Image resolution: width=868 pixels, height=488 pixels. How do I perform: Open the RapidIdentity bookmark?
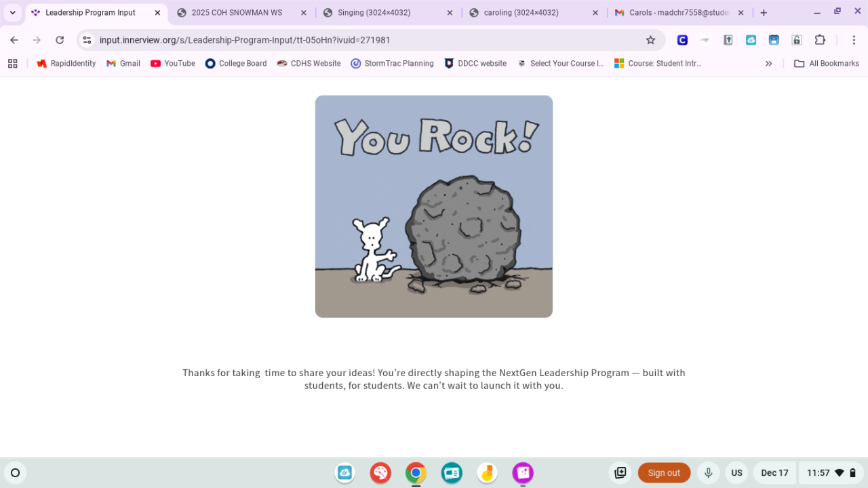tap(66, 63)
